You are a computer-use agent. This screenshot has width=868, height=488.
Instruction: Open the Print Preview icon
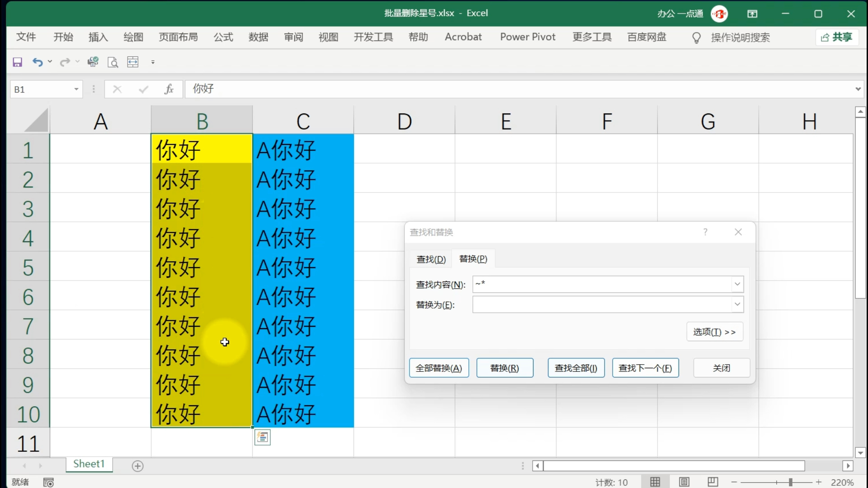pyautogui.click(x=113, y=62)
